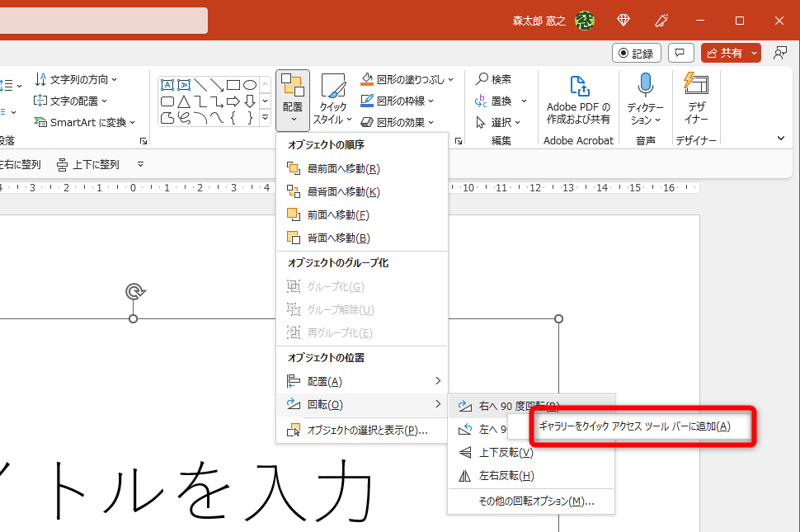This screenshot has width=800, height=532.
Task: Choose 最背面へ移動(K)
Action: pos(362,192)
